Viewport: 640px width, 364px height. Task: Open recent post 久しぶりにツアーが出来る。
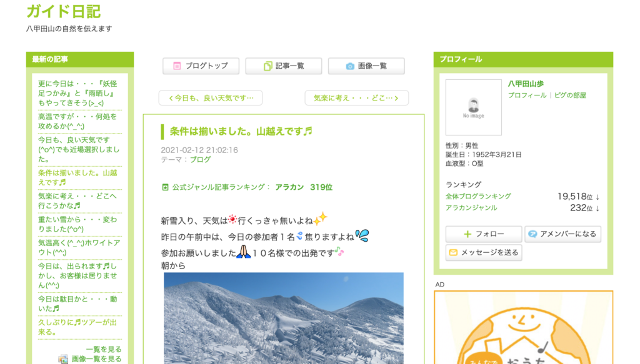(77, 327)
